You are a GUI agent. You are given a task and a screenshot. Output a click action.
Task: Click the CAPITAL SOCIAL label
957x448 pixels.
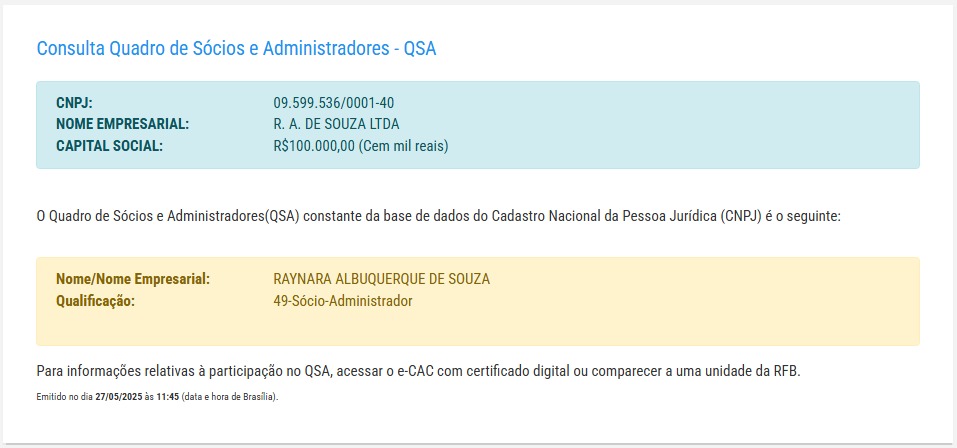click(x=109, y=146)
